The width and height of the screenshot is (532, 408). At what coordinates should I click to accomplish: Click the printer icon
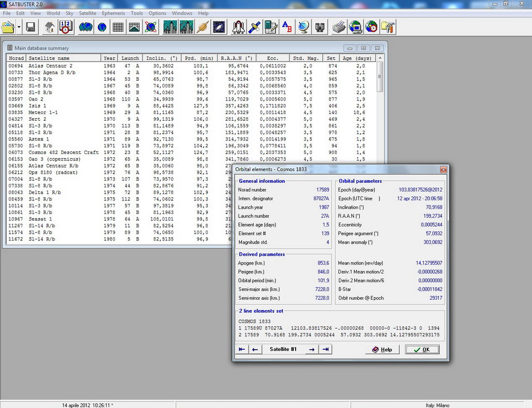339,27
